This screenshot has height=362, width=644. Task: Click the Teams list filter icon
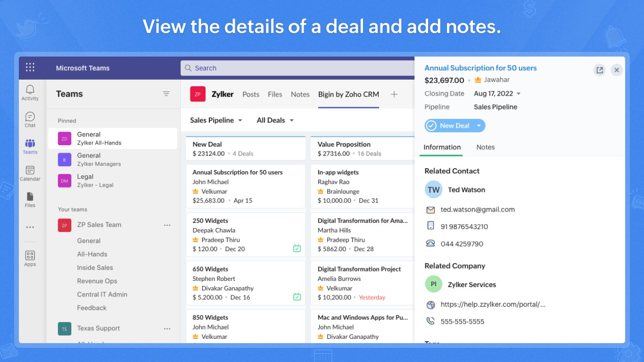tap(166, 94)
